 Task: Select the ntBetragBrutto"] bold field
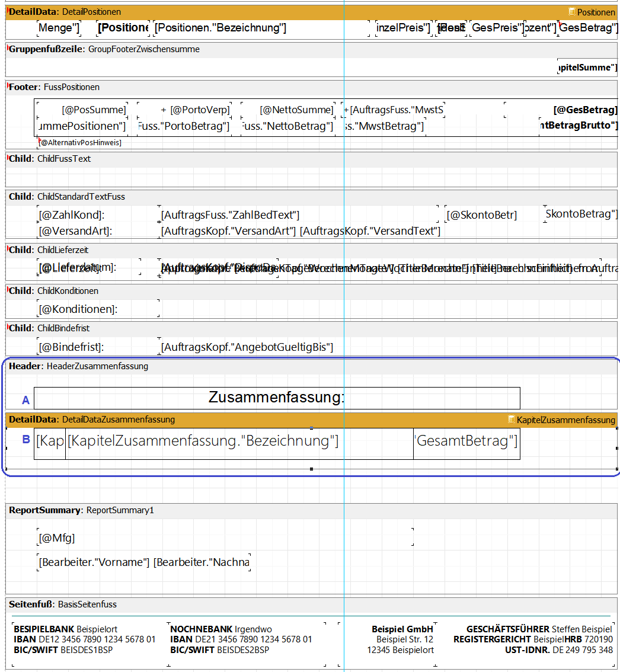(579, 126)
